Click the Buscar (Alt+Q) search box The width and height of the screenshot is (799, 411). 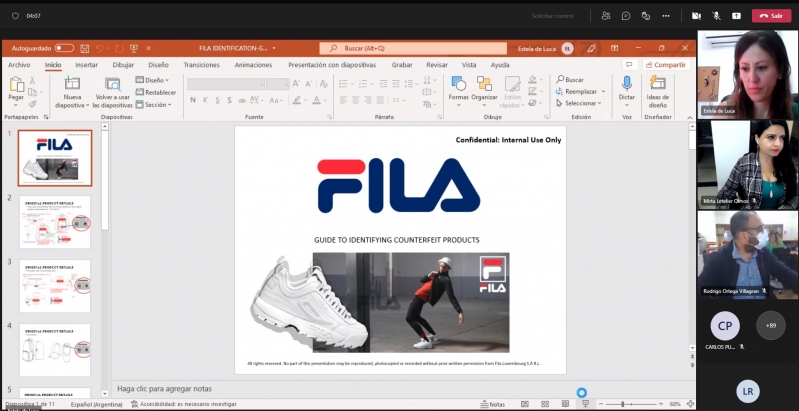413,48
